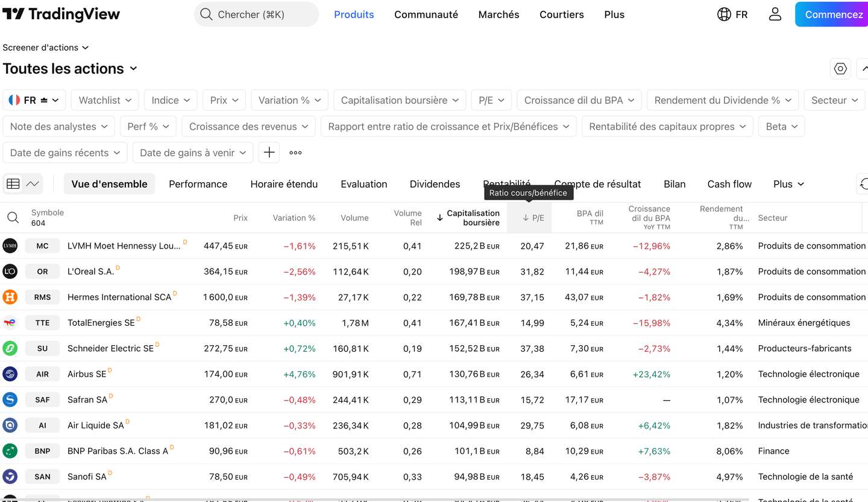
Task: Select the Vue d'ensemble tab
Action: tap(109, 184)
